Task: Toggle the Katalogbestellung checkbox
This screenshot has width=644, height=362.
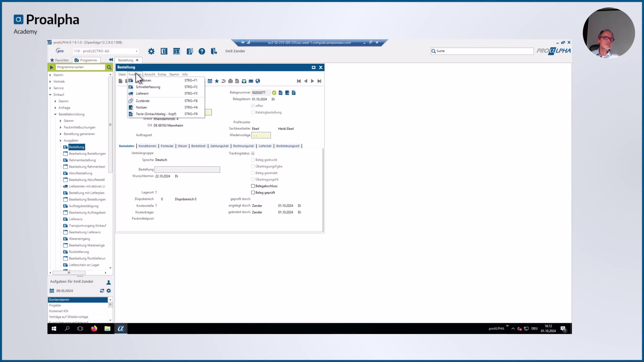Action: (x=253, y=112)
